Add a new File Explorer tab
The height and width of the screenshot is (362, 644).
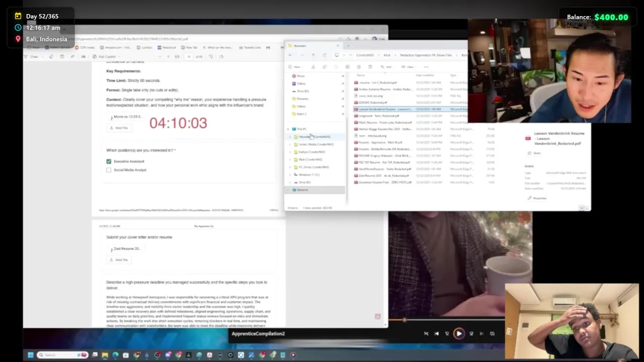348,46
